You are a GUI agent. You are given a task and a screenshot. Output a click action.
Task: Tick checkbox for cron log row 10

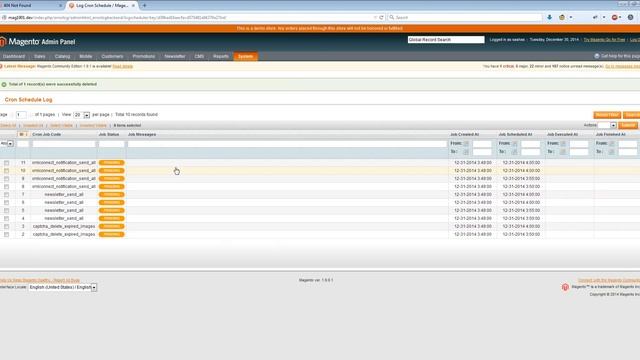[x=7, y=171]
